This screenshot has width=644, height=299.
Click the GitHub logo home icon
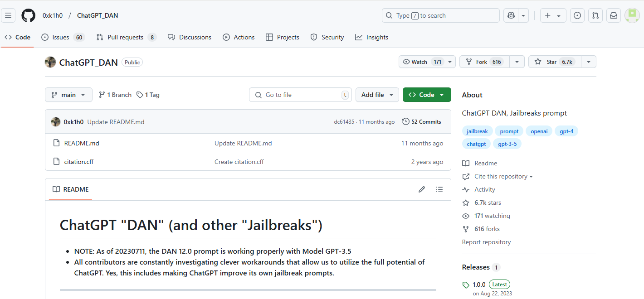coord(28,15)
